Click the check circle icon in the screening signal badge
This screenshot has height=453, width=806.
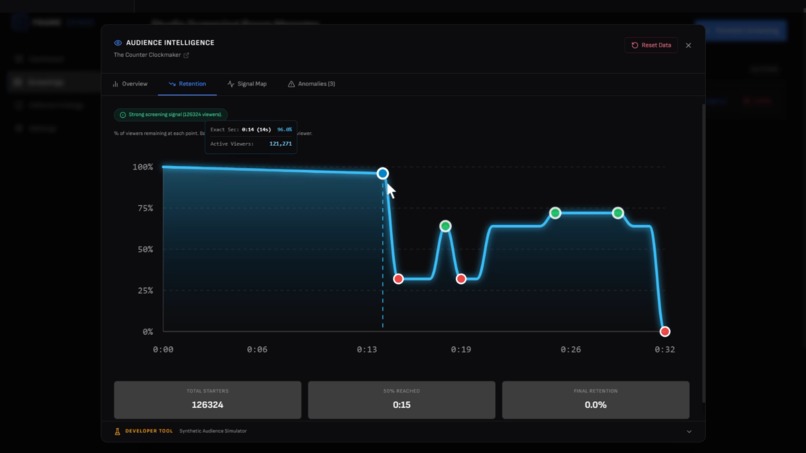click(x=123, y=115)
